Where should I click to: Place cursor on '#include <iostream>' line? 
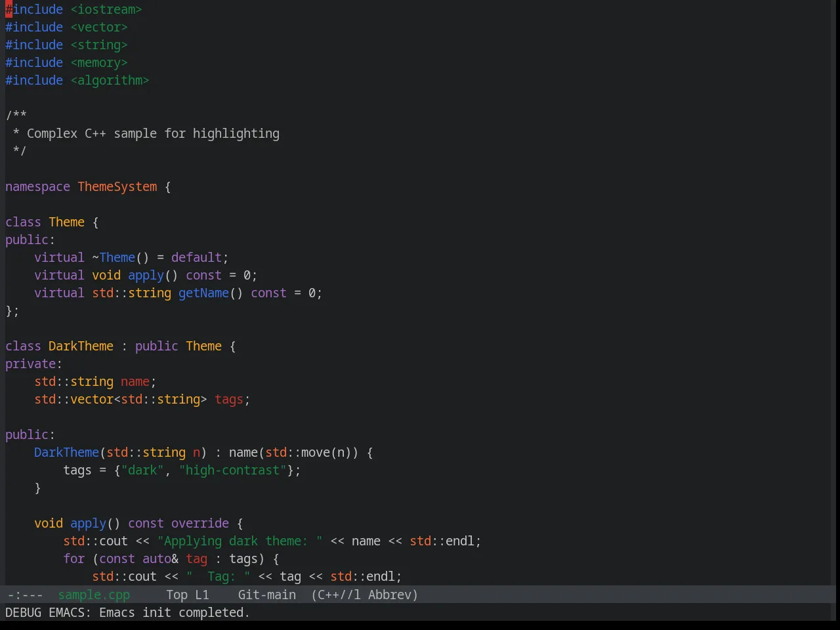73,9
